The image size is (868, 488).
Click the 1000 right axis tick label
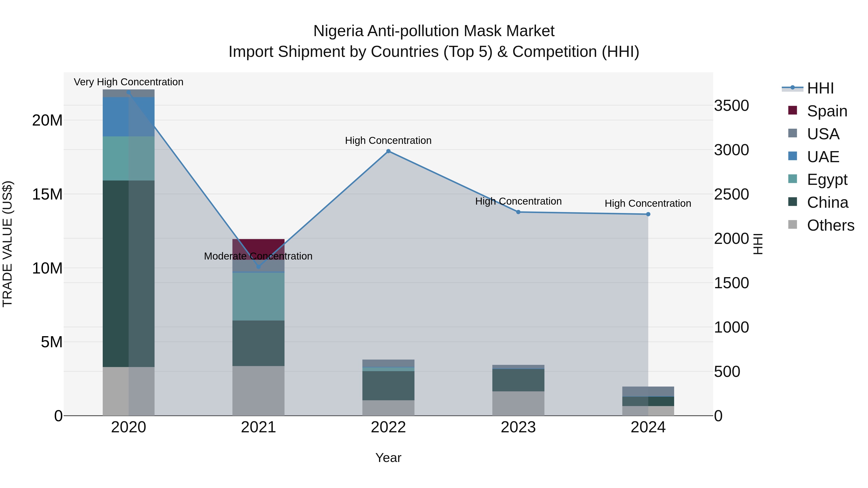click(732, 327)
